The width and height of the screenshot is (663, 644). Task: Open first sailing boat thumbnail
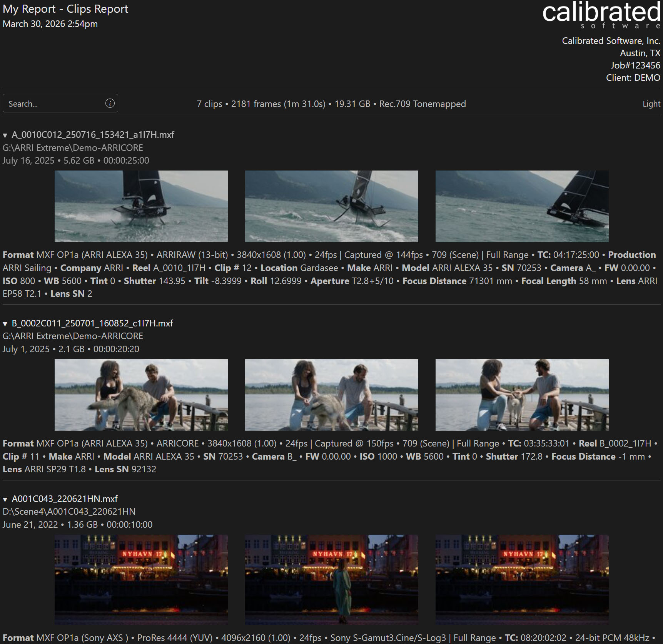(x=141, y=206)
